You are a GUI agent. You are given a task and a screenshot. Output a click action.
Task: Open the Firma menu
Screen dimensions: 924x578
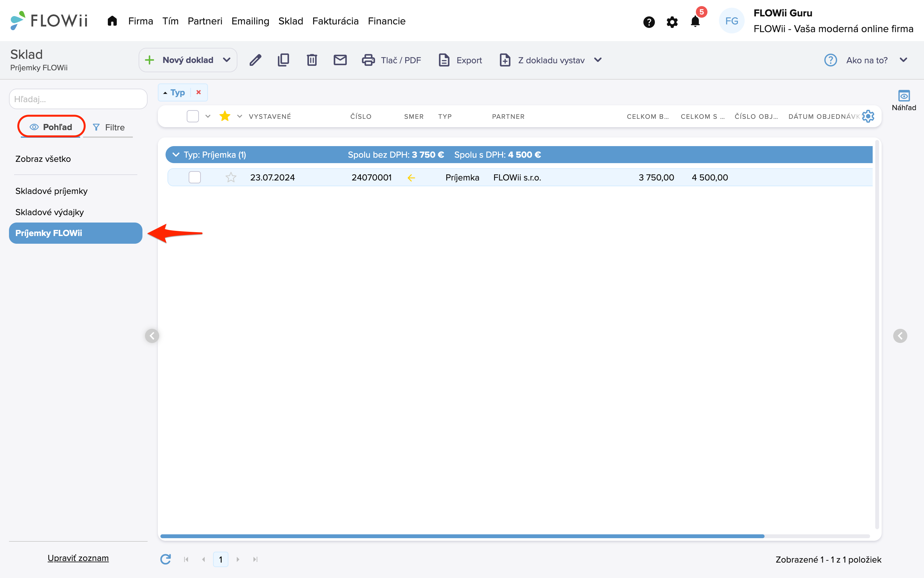(141, 21)
